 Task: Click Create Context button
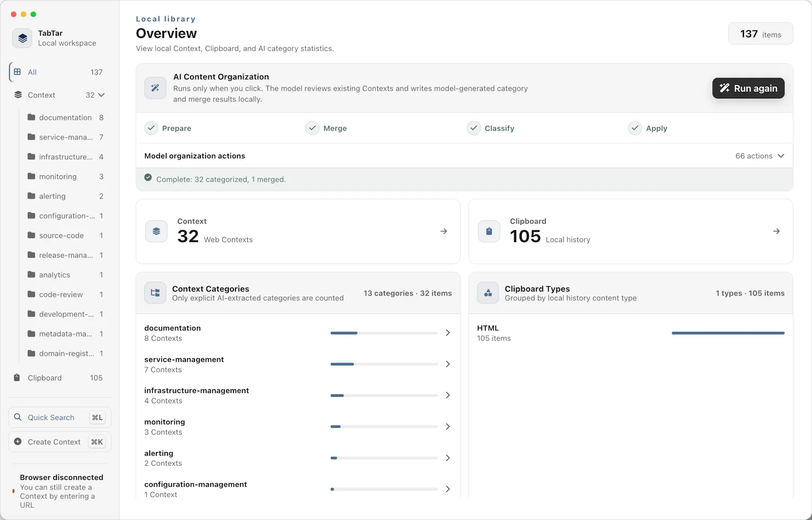pos(60,442)
